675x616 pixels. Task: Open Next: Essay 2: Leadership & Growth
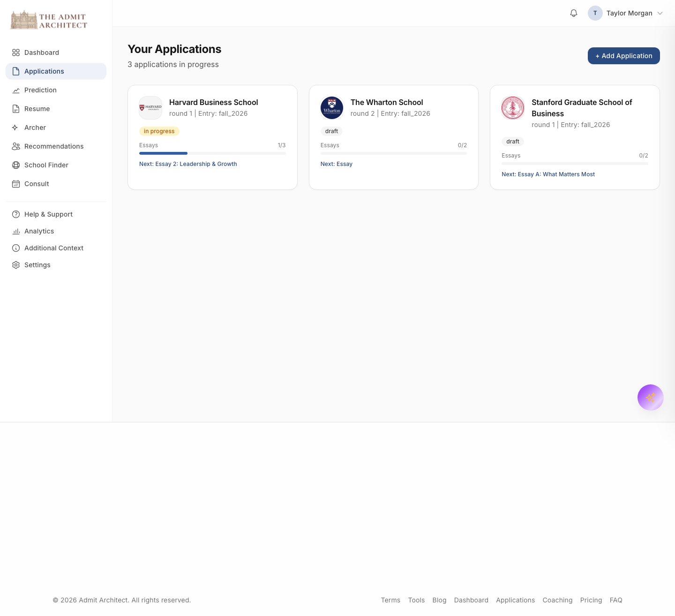187,164
